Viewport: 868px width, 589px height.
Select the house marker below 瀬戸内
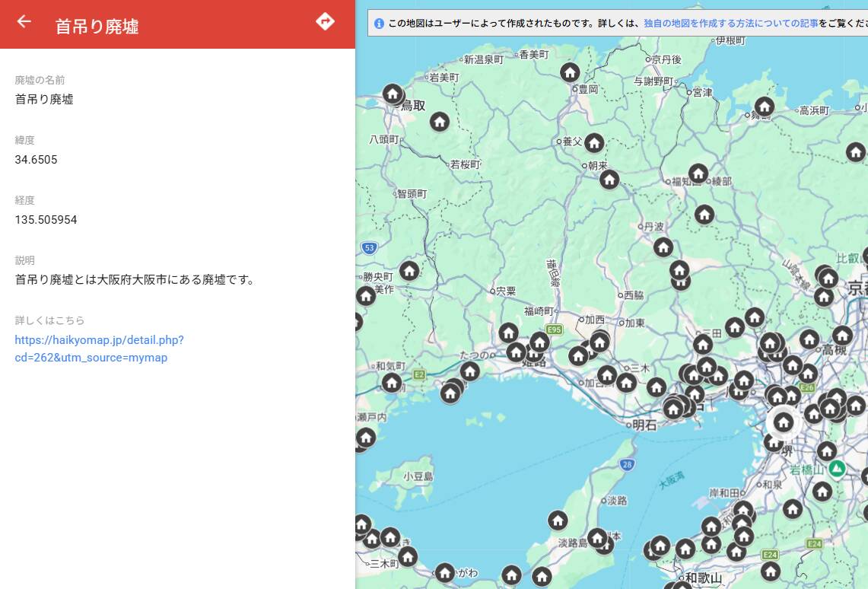366,438
